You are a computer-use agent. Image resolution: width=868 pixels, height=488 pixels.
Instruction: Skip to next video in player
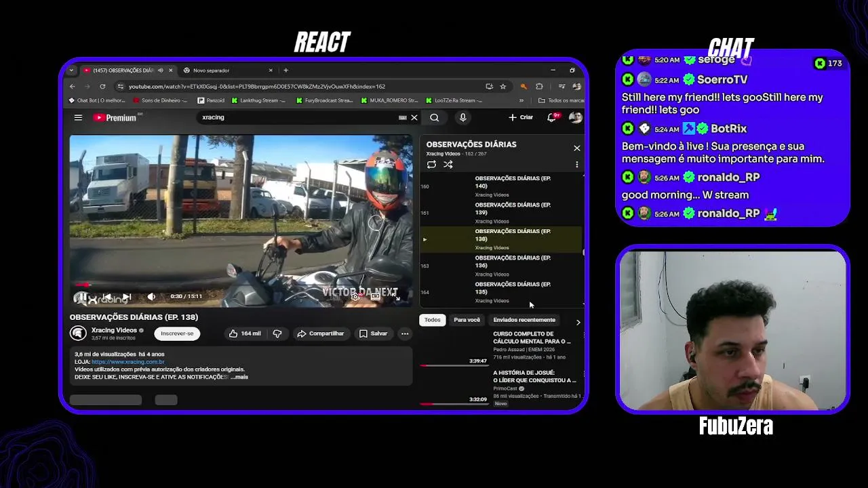point(127,296)
